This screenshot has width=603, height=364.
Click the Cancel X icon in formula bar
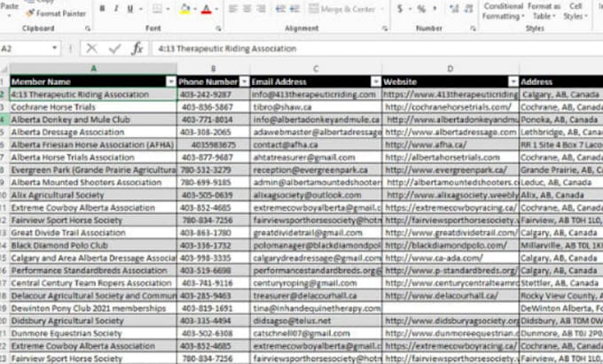pyautogui.click(x=92, y=49)
